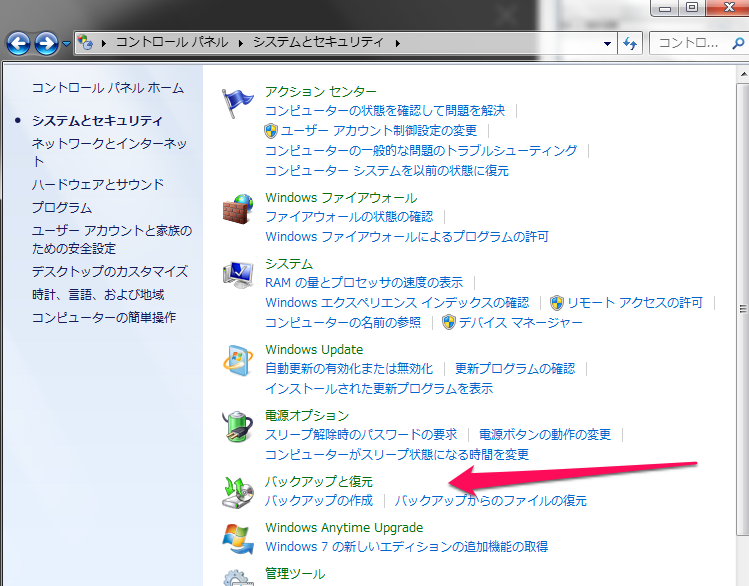Open 自動更新の有効化または無効化 link
Screen dimensions: 749x586
pos(349,369)
